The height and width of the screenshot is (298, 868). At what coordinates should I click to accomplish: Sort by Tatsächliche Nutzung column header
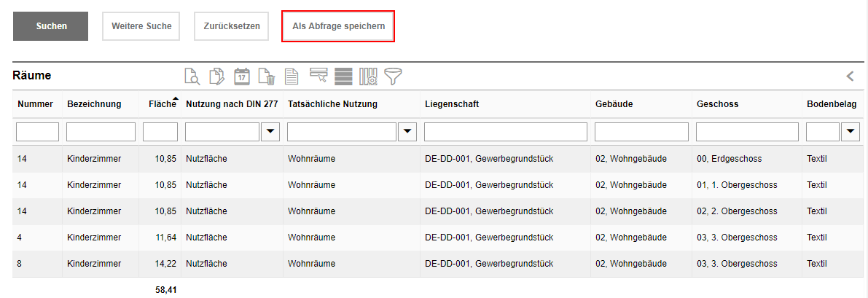[332, 104]
